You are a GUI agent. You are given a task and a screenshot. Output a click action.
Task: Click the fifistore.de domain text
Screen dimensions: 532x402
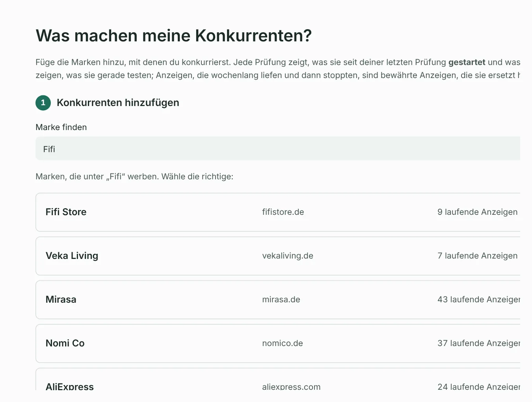pyautogui.click(x=283, y=212)
